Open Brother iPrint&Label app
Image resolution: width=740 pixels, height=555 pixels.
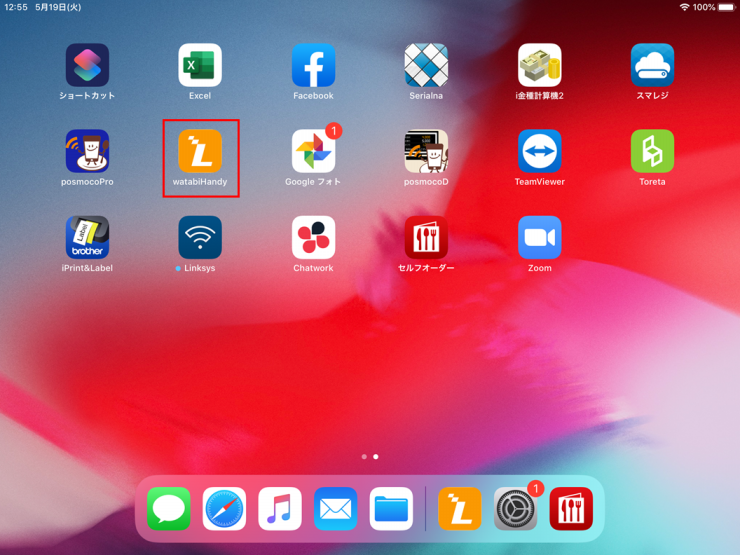coord(87,237)
